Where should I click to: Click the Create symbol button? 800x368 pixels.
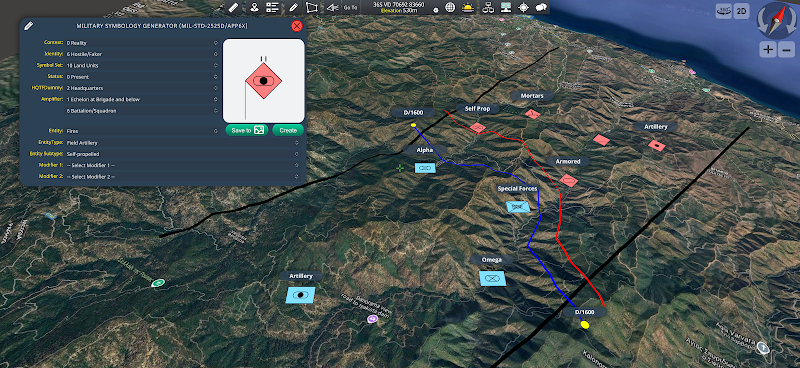288,130
